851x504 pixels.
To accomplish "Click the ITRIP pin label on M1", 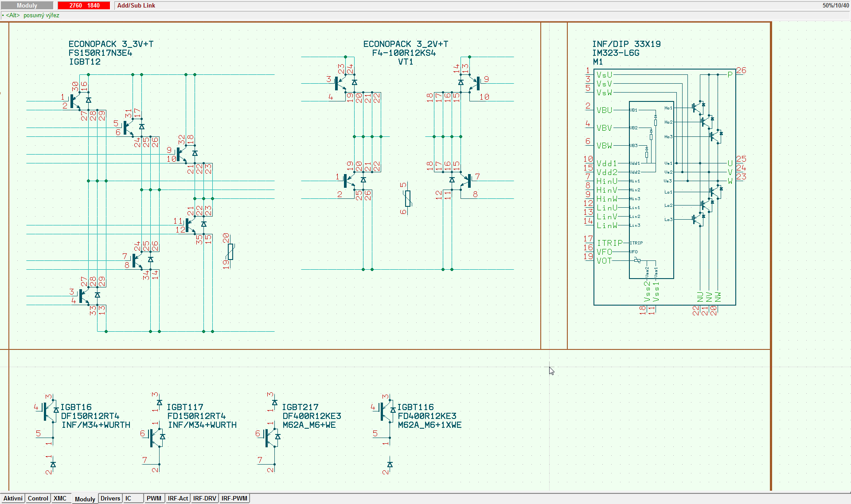I will (609, 243).
